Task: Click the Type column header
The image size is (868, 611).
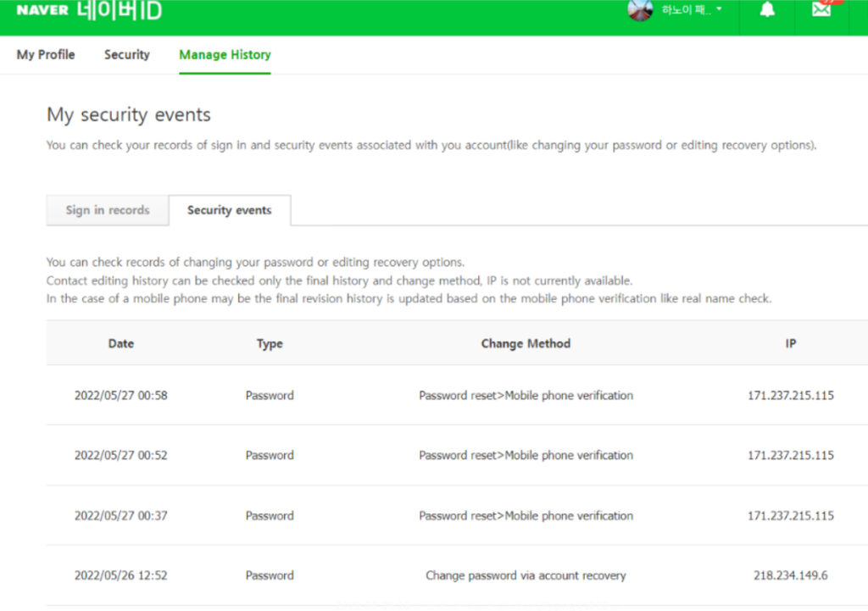Action: [x=270, y=344]
